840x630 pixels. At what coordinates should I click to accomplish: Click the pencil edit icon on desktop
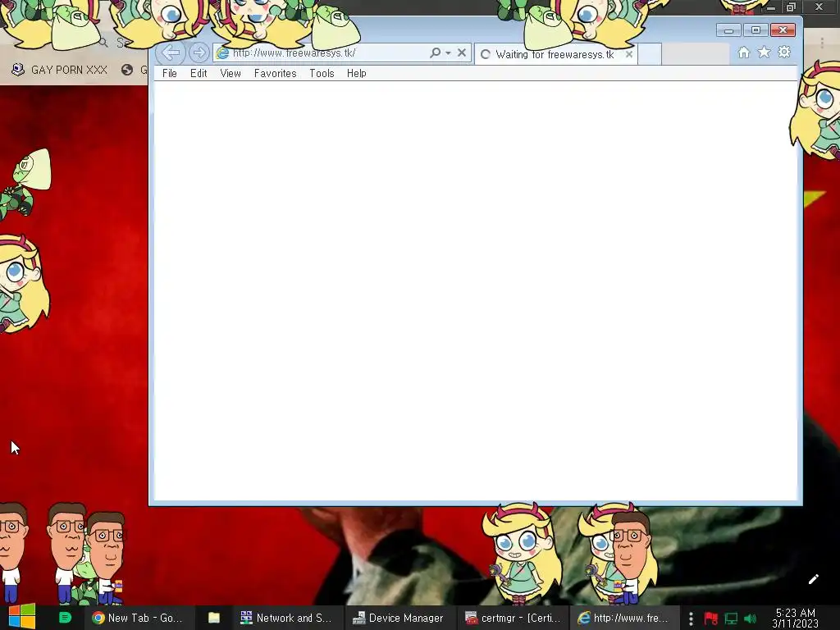(813, 579)
